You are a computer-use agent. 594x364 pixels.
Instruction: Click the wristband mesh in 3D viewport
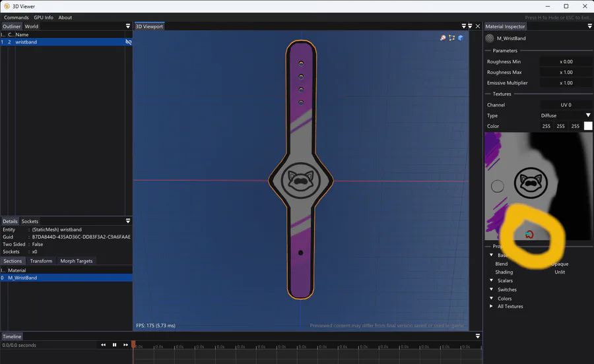click(x=301, y=169)
